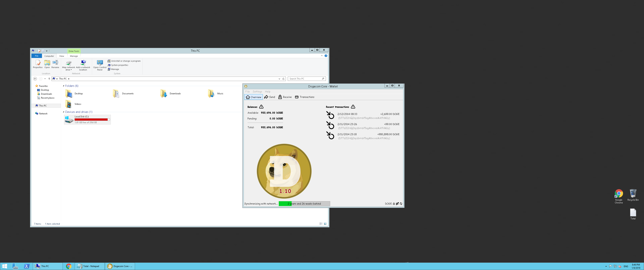Click the Rename ribbon button
The width and height of the screenshot is (644, 270).
click(55, 64)
